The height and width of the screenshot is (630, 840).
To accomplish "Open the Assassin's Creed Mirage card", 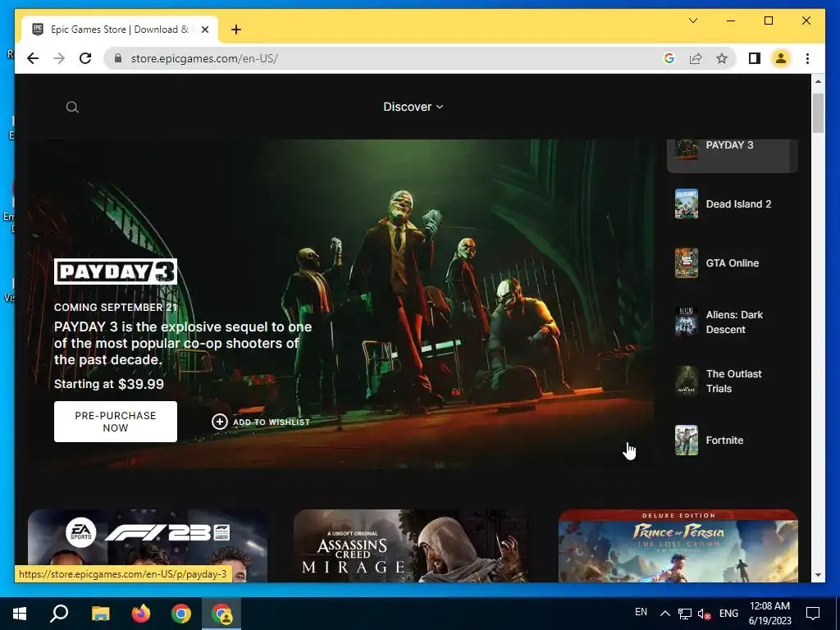I will coord(413,546).
